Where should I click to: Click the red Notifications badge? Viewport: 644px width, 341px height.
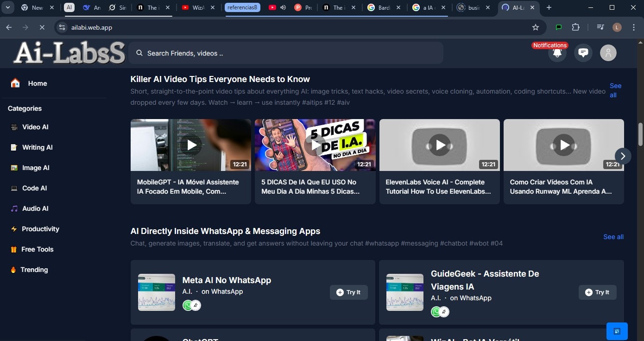549,45
